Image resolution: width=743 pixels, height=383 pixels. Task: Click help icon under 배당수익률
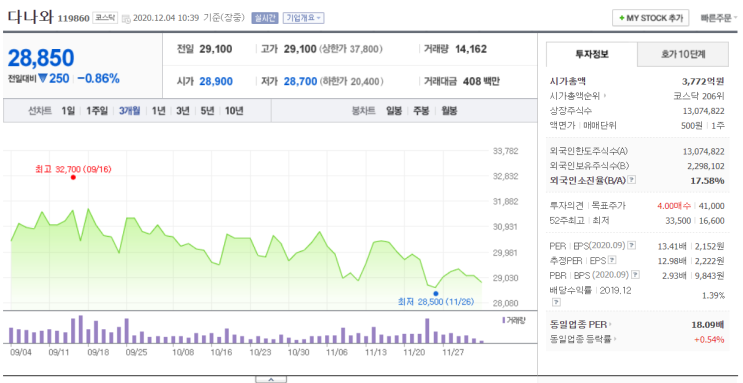tap(556, 302)
